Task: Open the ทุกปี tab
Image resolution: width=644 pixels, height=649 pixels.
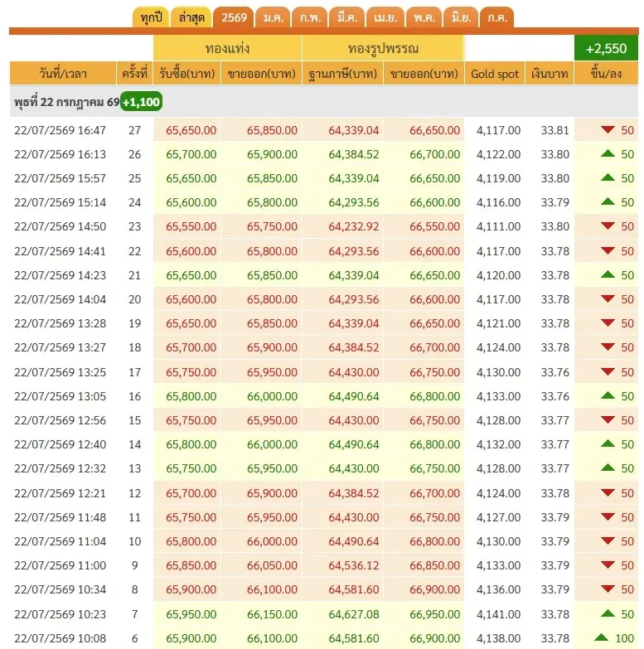Action: click(x=151, y=17)
